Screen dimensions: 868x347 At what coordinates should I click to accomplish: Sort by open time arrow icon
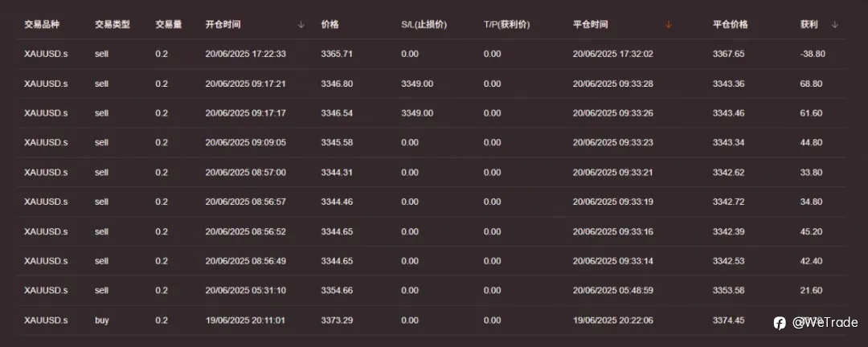pos(301,24)
